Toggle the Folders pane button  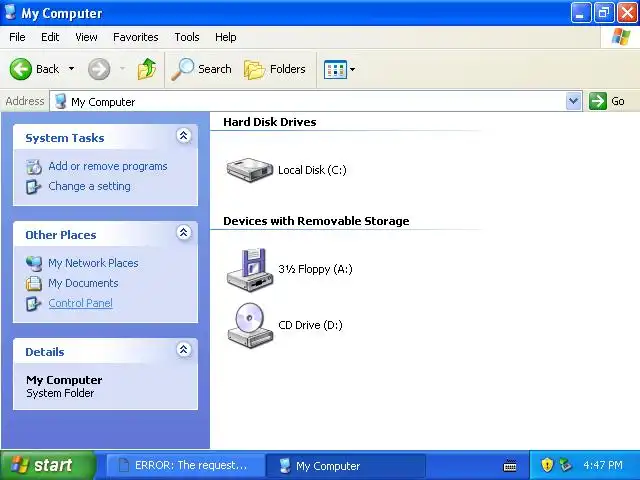pyautogui.click(x=275, y=69)
